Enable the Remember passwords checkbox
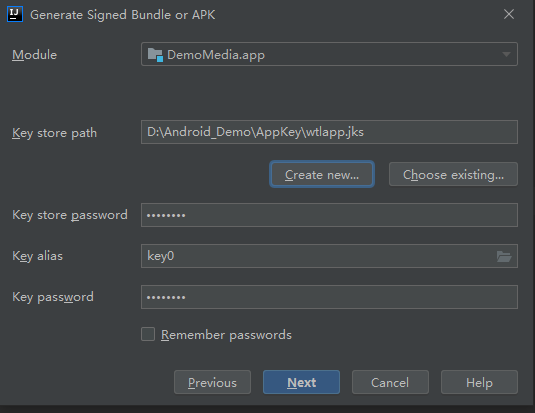This screenshot has height=413, width=535. (148, 334)
